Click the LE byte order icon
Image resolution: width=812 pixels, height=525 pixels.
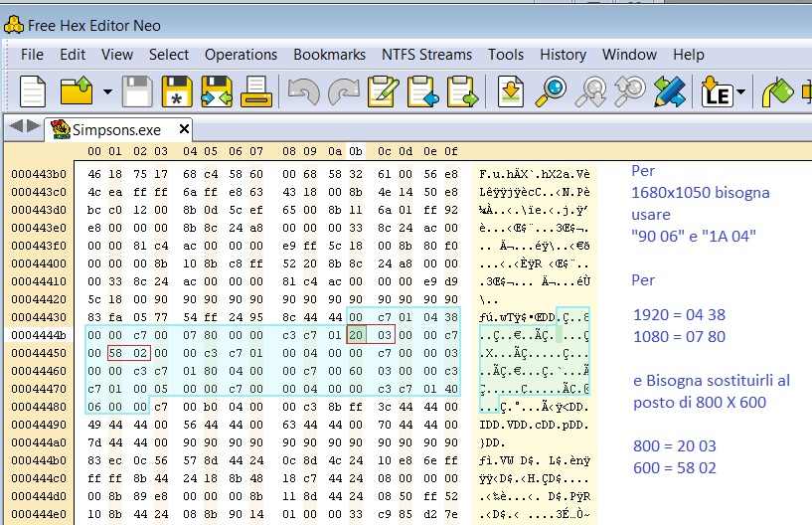point(717,91)
